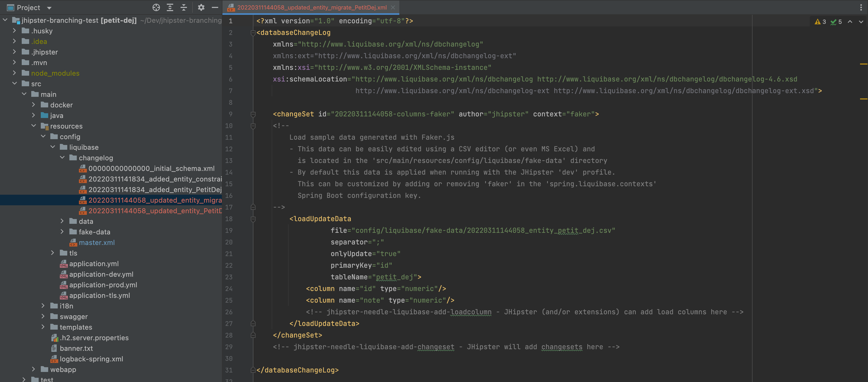Fold the databaseChangeLog element at line 2

click(253, 33)
